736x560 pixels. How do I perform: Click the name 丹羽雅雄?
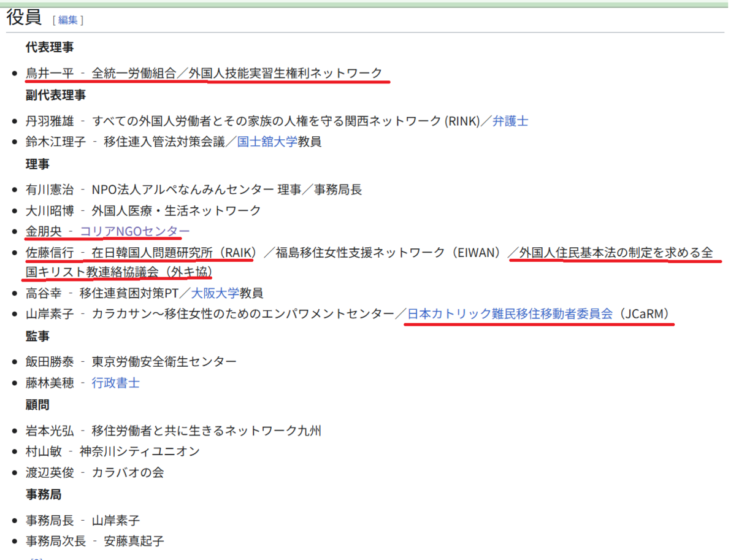pyautogui.click(x=50, y=121)
